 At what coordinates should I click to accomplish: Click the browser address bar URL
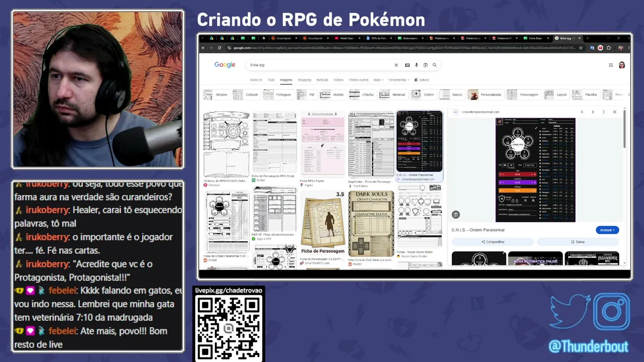tap(404, 48)
